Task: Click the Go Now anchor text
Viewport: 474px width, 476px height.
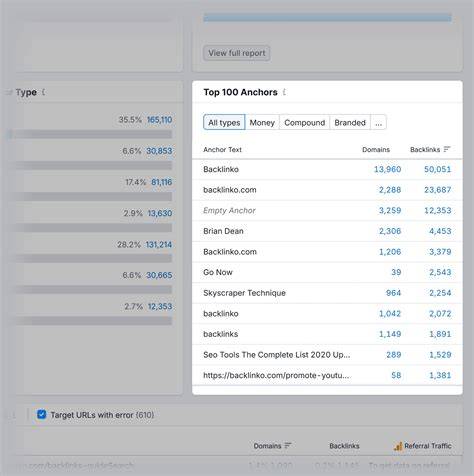Action: 218,272
